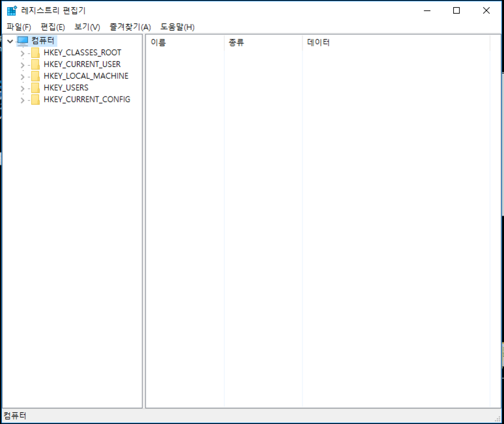Select the HKEY_CURRENT_USER label
The image size is (504, 424).
click(x=82, y=64)
